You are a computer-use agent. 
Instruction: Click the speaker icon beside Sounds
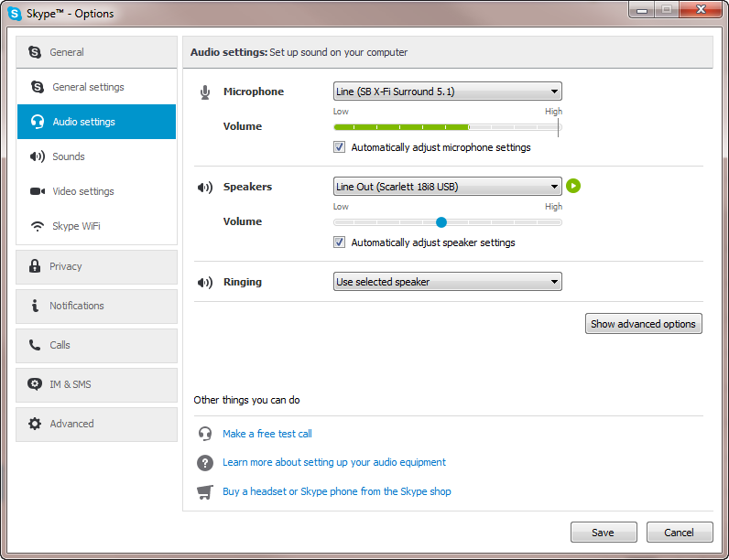[x=38, y=156]
